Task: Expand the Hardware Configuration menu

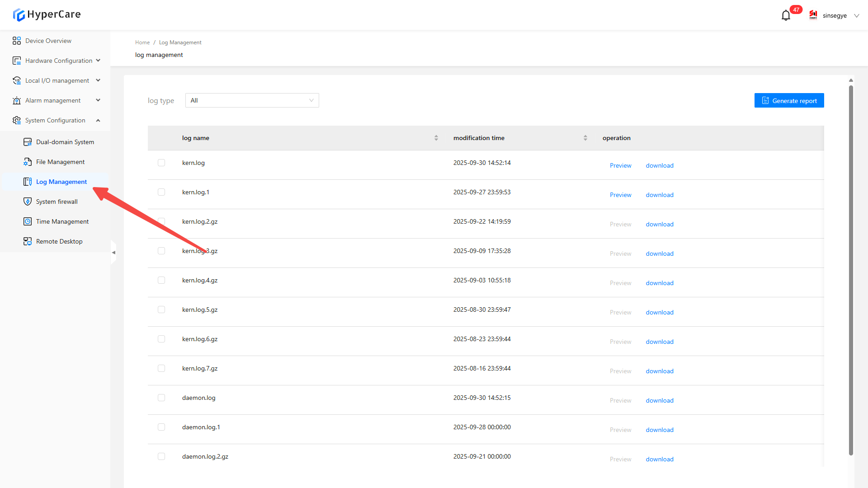Action: 57,61
